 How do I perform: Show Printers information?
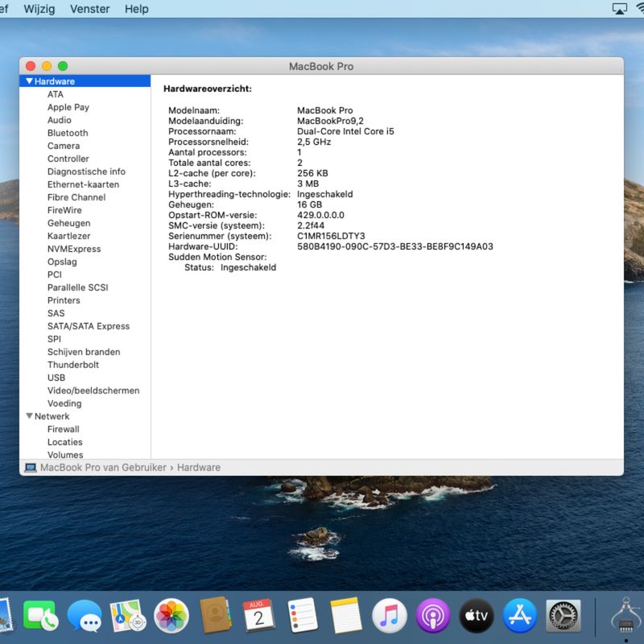click(x=64, y=300)
